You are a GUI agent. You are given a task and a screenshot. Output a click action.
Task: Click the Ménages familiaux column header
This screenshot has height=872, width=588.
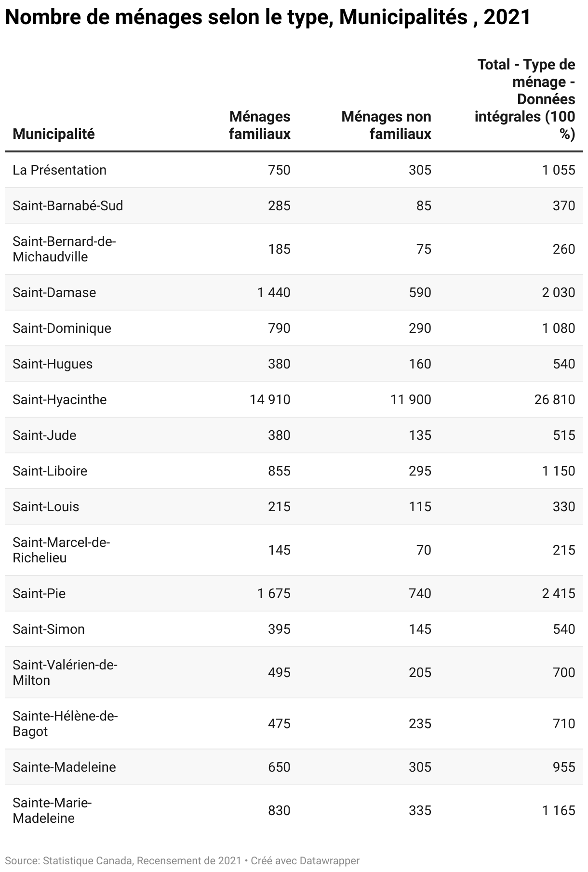pyautogui.click(x=260, y=125)
